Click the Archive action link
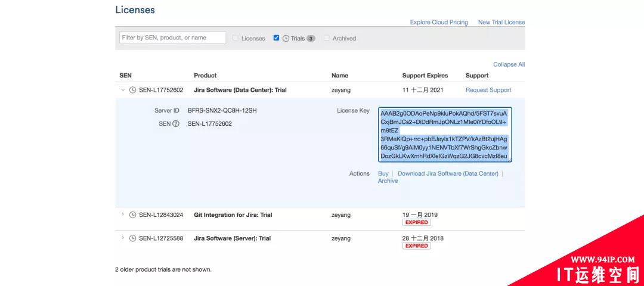 tap(388, 181)
